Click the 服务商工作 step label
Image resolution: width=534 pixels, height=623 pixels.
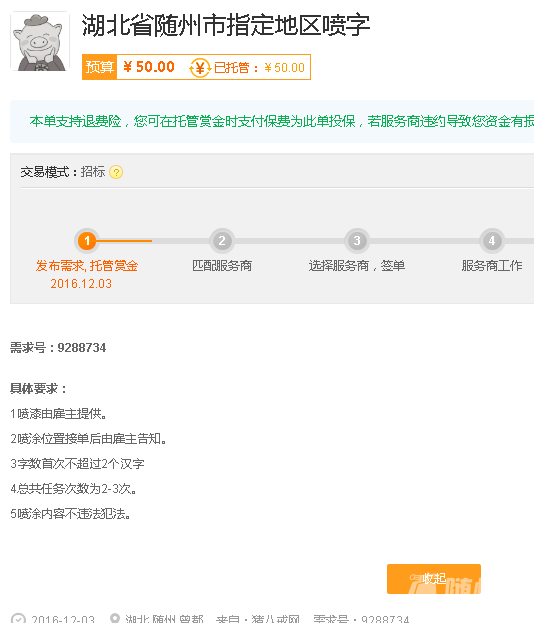pos(492,266)
